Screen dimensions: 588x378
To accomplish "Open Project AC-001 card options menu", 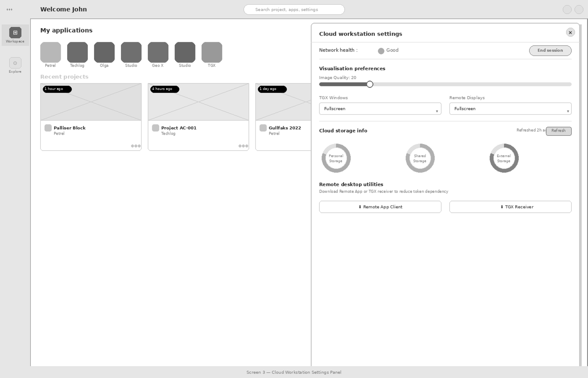I will pos(243,146).
